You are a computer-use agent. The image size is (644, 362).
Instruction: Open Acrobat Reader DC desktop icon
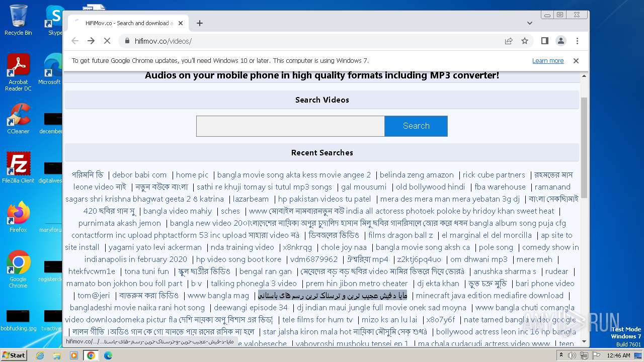18,72
